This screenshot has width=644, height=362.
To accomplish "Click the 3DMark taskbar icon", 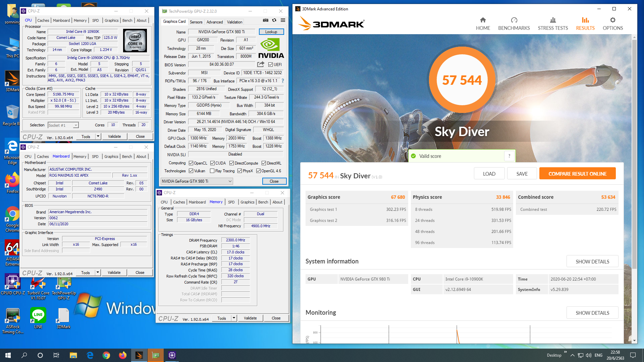I will tap(139, 355).
